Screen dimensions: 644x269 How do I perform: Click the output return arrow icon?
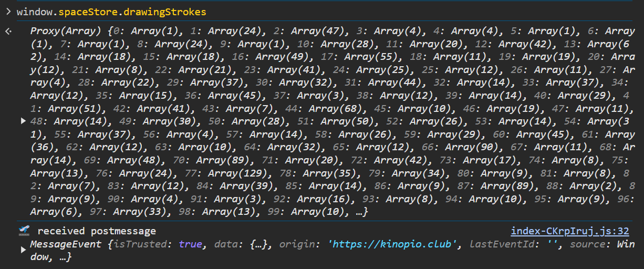click(x=8, y=32)
